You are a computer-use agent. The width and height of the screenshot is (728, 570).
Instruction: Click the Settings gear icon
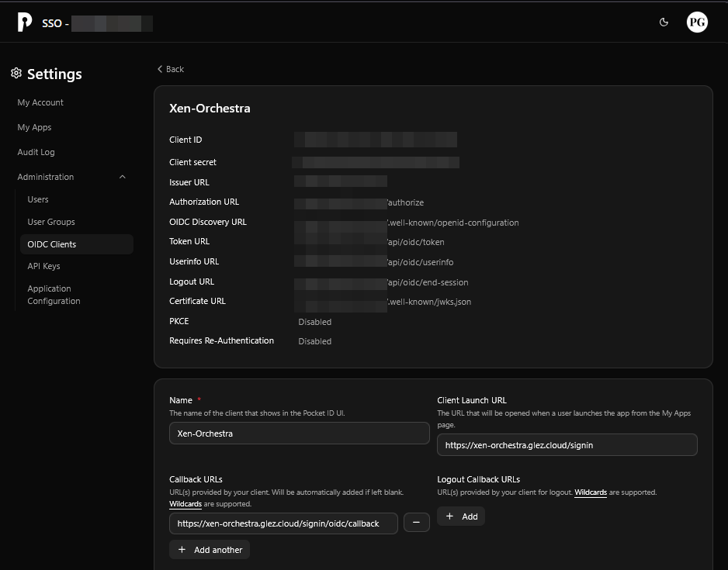(x=16, y=73)
